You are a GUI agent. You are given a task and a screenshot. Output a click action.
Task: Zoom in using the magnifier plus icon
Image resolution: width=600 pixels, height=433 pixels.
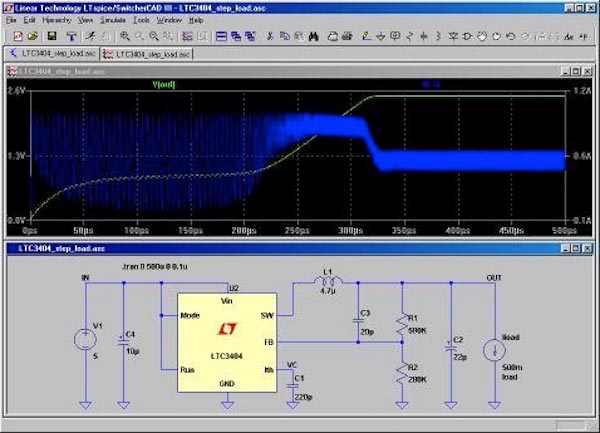(x=124, y=36)
